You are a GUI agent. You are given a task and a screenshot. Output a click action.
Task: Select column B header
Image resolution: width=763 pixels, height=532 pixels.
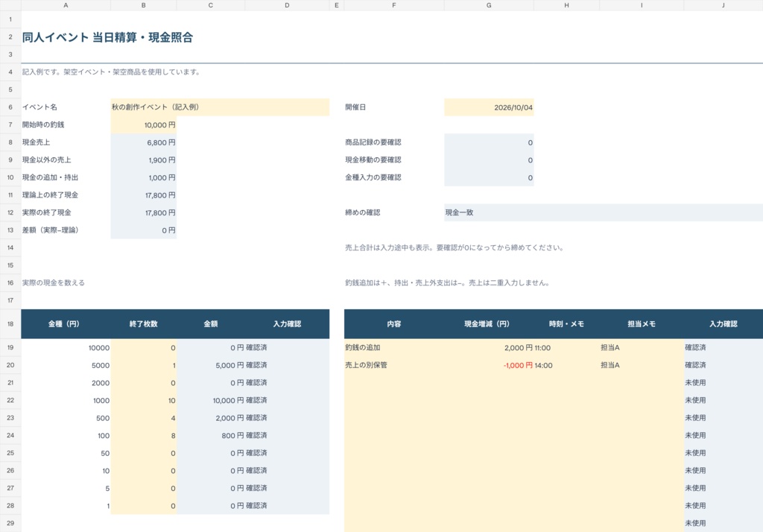tap(144, 5)
